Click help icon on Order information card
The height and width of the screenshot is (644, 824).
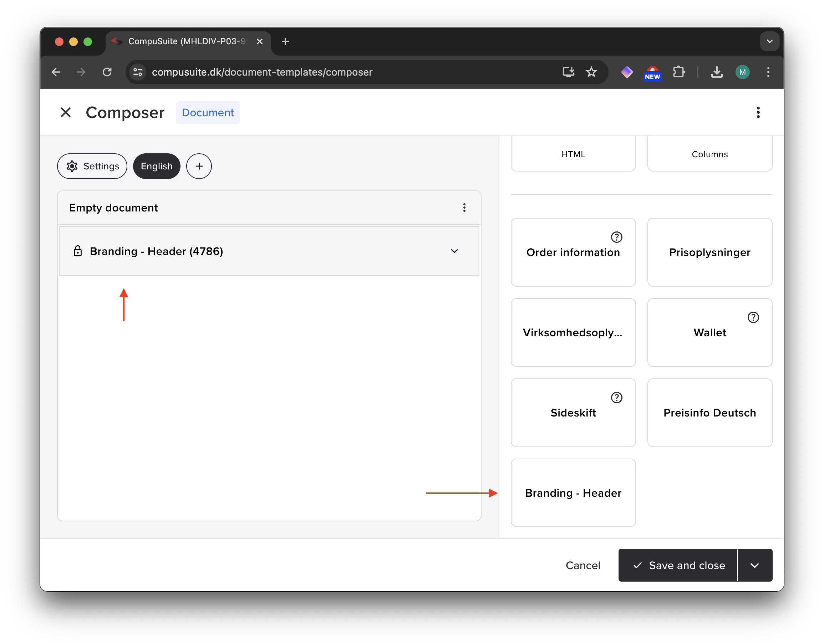pos(616,237)
